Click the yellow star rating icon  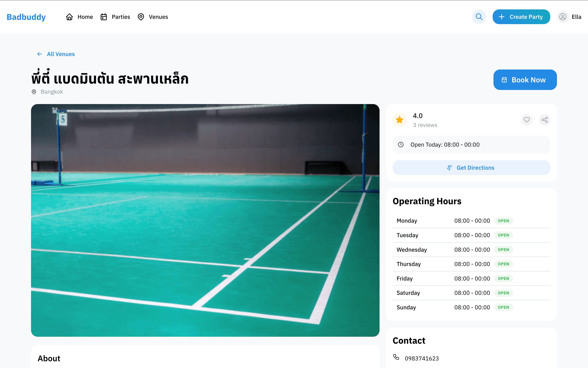pyautogui.click(x=399, y=120)
